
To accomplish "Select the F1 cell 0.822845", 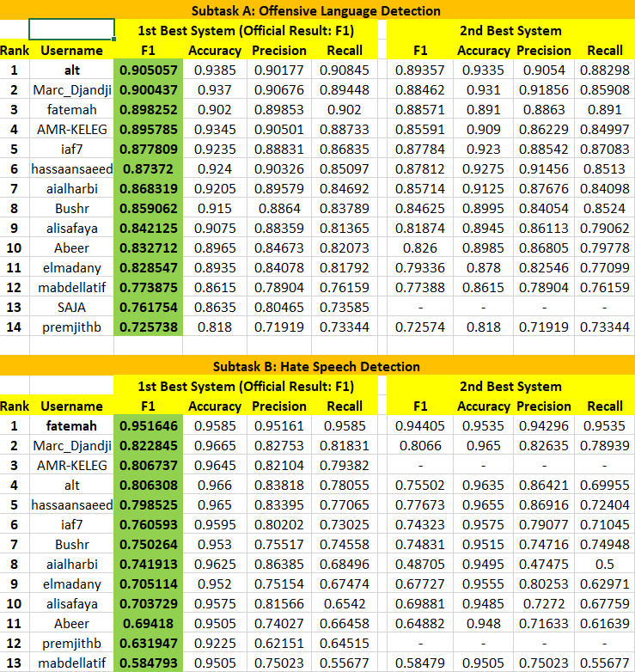I will [x=149, y=445].
